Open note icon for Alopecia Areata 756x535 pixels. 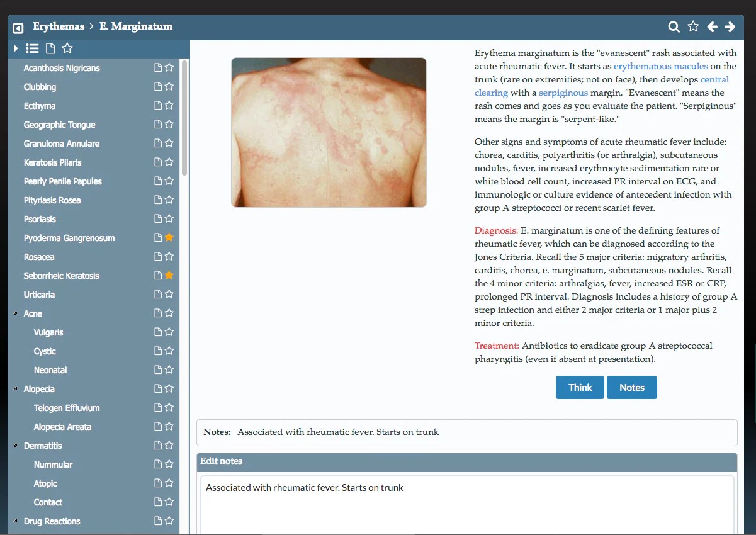(159, 427)
